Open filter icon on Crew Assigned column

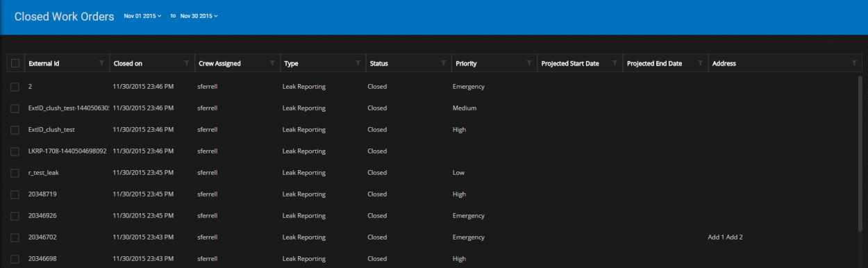[x=272, y=63]
